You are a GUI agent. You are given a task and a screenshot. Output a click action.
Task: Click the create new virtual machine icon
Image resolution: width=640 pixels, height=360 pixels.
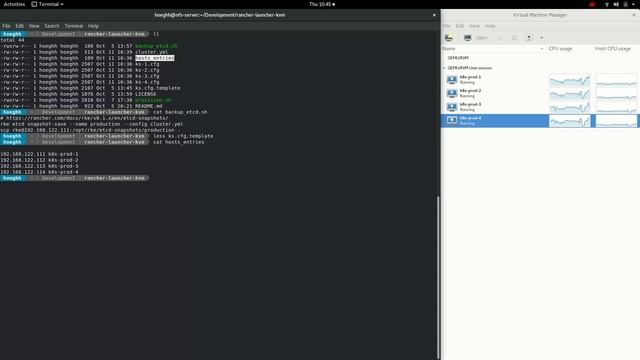pos(449,38)
